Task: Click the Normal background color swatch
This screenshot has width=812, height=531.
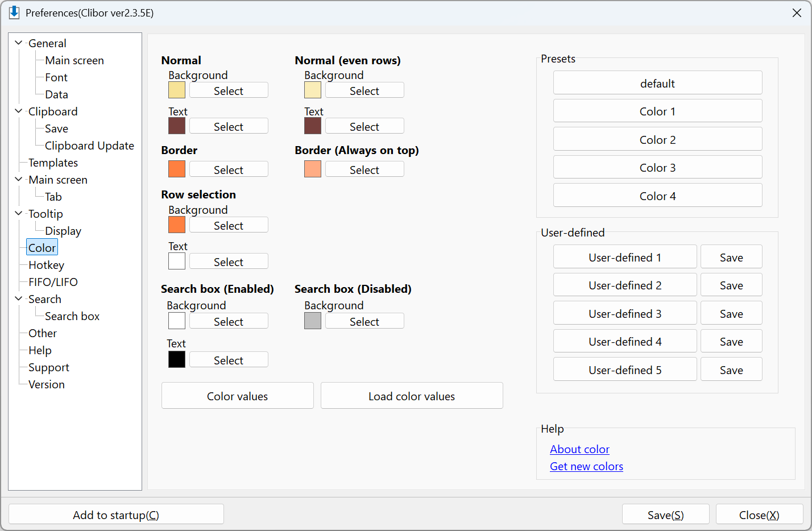Action: click(177, 90)
